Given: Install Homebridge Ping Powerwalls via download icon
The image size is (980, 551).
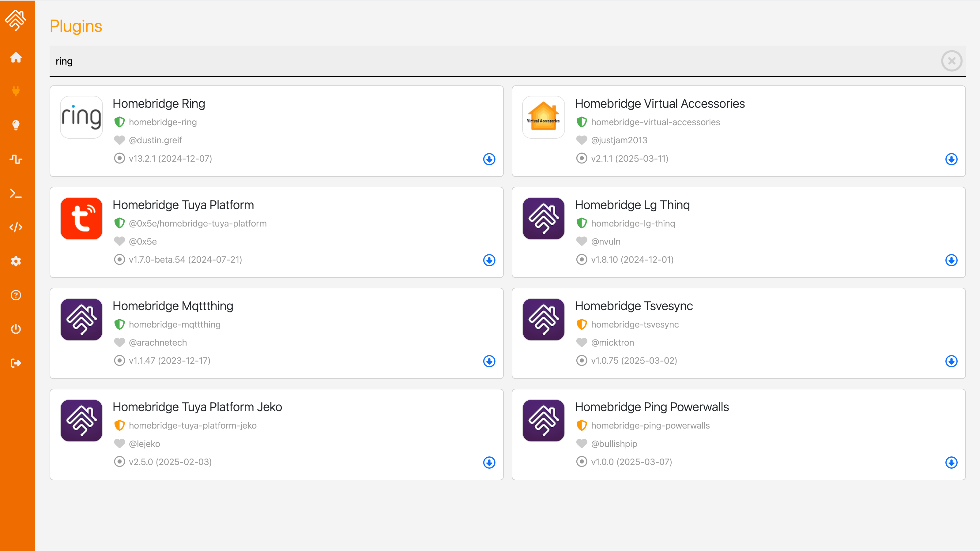Looking at the screenshot, I should (951, 463).
